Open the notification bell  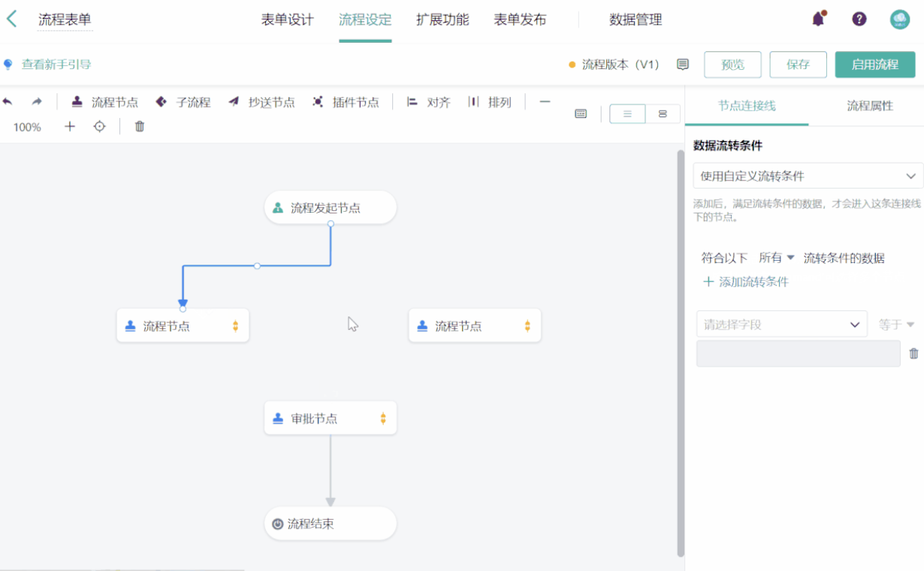click(818, 20)
